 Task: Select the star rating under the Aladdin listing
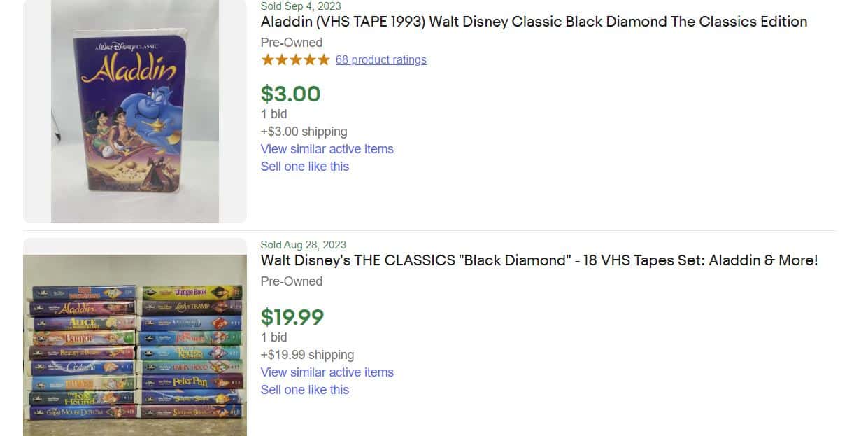click(295, 59)
